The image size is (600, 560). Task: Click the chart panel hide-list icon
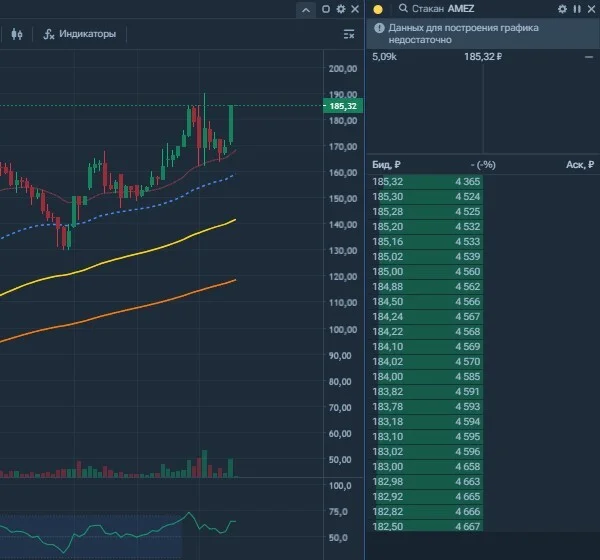click(x=349, y=34)
